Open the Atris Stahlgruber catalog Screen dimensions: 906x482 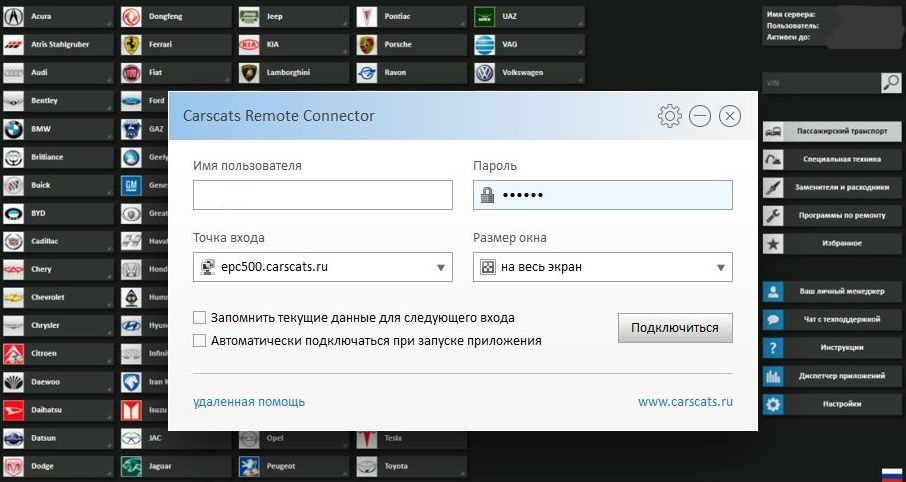[x=58, y=45]
